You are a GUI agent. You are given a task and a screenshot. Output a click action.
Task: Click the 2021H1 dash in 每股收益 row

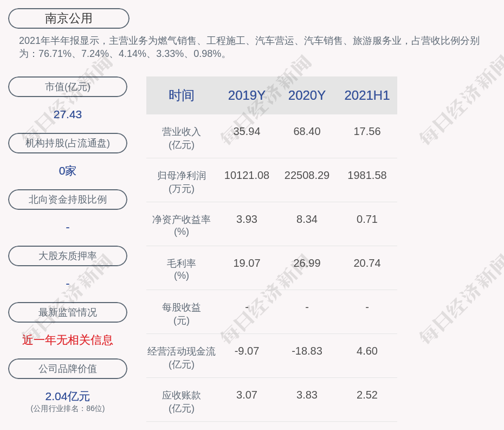tap(367, 307)
